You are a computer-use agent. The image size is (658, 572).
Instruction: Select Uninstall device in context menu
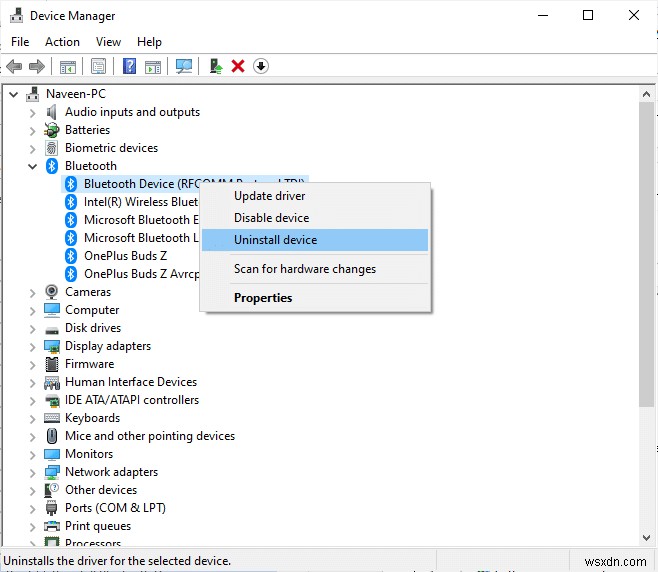(315, 240)
